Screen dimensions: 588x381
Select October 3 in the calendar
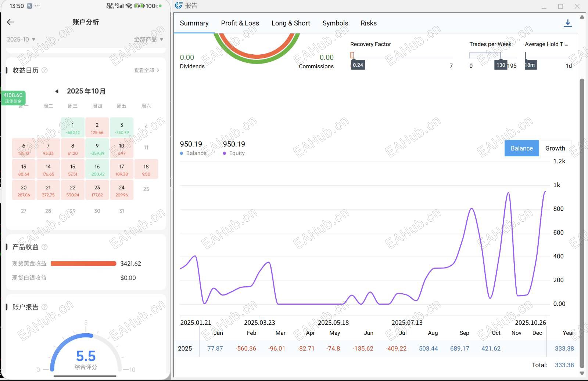point(122,128)
